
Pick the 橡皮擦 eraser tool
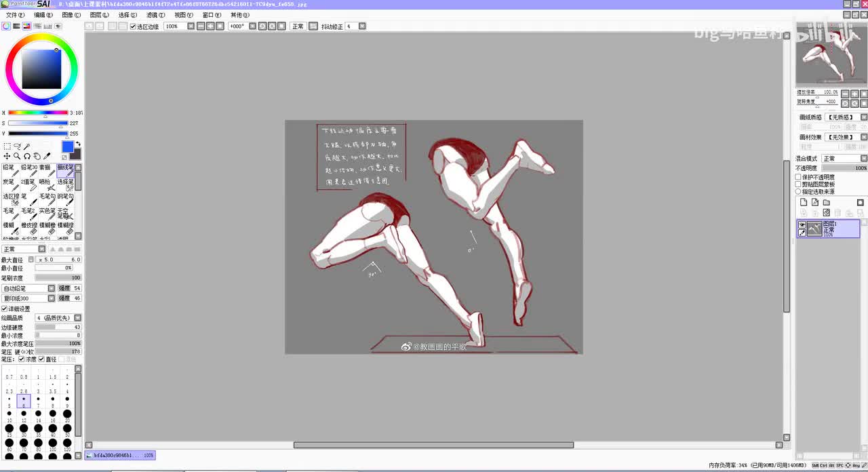tap(29, 228)
